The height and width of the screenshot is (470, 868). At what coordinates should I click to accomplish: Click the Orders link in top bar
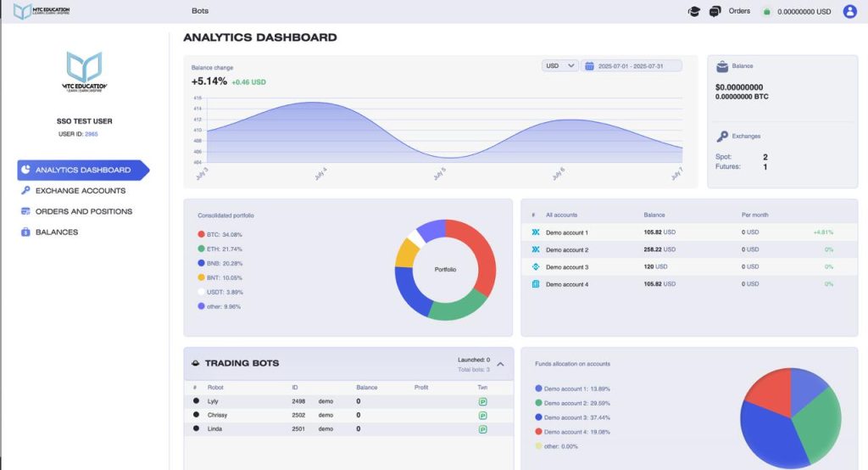point(739,11)
